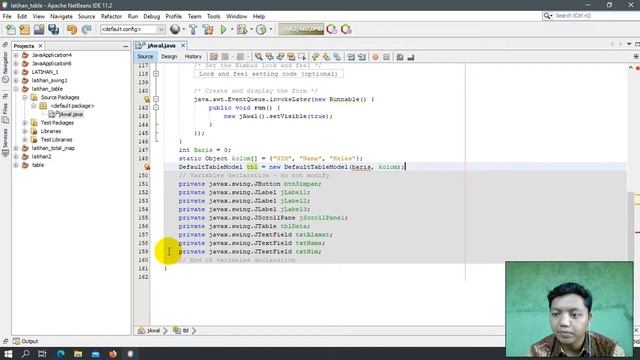The height and width of the screenshot is (360, 640).
Task: Close the Projects panel tab
Action: [40, 46]
